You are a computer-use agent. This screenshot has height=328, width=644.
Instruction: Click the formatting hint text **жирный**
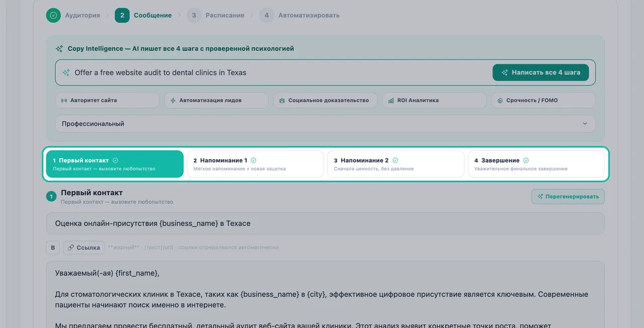pos(124,248)
